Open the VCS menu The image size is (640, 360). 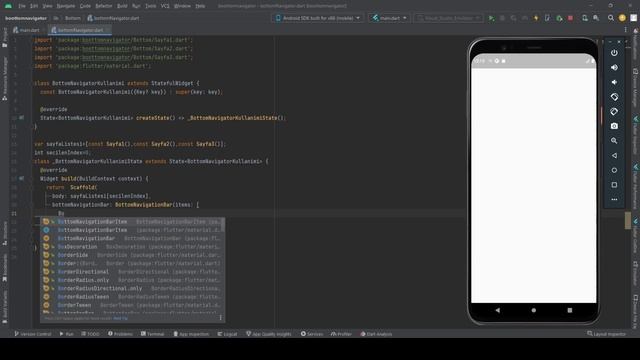point(165,6)
